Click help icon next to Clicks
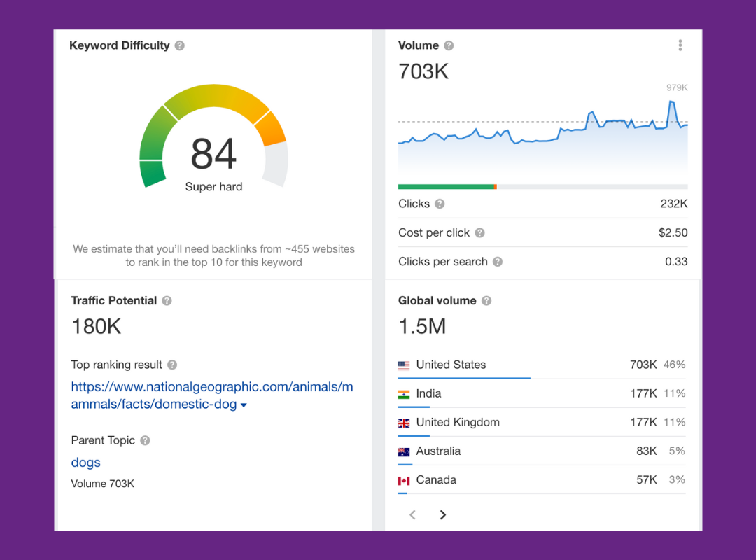 click(x=440, y=204)
